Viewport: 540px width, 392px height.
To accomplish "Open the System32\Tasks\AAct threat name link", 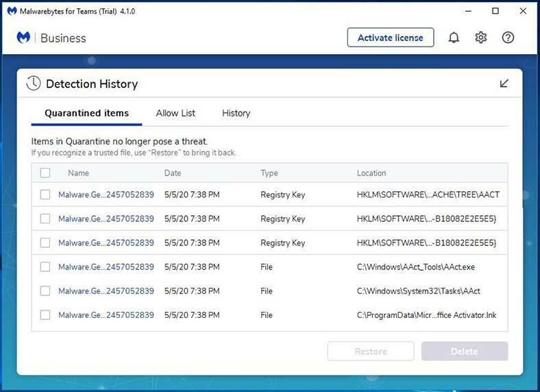I will [106, 291].
